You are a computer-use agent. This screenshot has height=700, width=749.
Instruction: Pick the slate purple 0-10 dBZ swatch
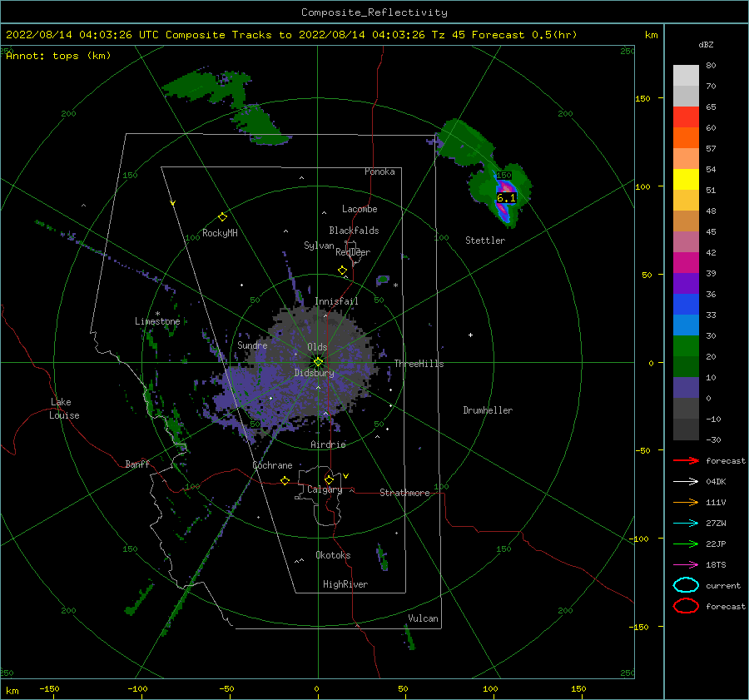point(686,388)
